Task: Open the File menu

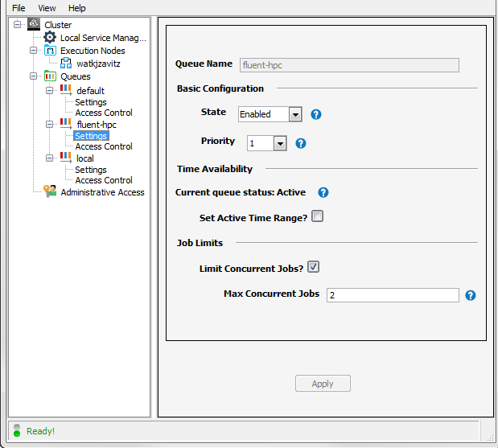Action: [x=19, y=8]
